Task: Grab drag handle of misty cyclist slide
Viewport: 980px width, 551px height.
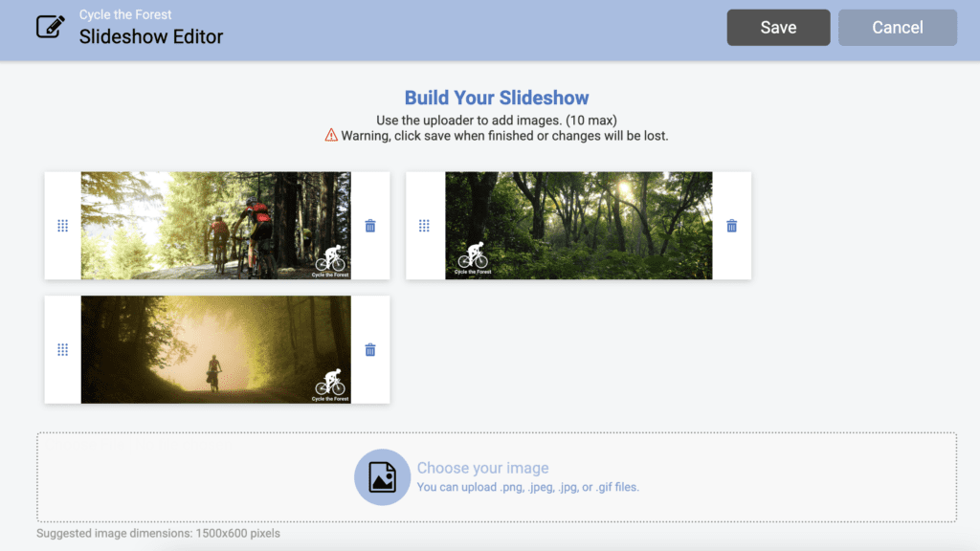Action: (x=62, y=349)
